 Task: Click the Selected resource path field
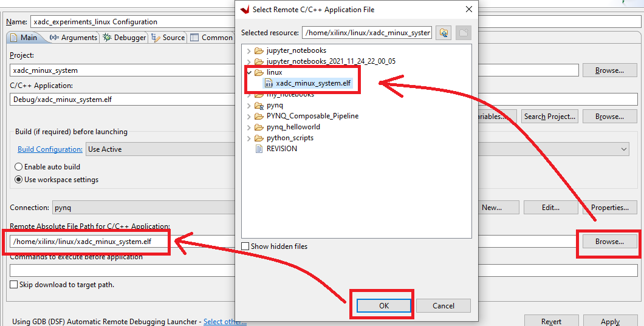pyautogui.click(x=367, y=33)
